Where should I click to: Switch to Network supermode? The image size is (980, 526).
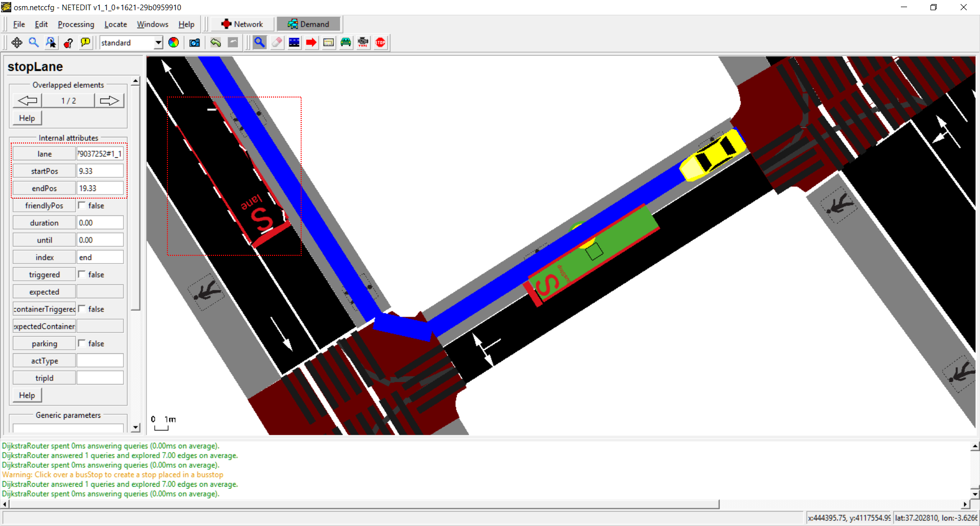pos(242,24)
